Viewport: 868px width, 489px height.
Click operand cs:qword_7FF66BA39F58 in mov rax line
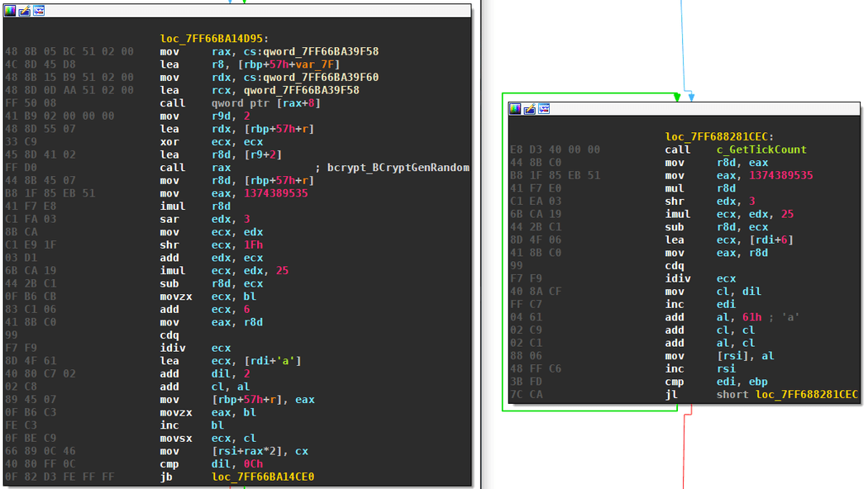[311, 51]
